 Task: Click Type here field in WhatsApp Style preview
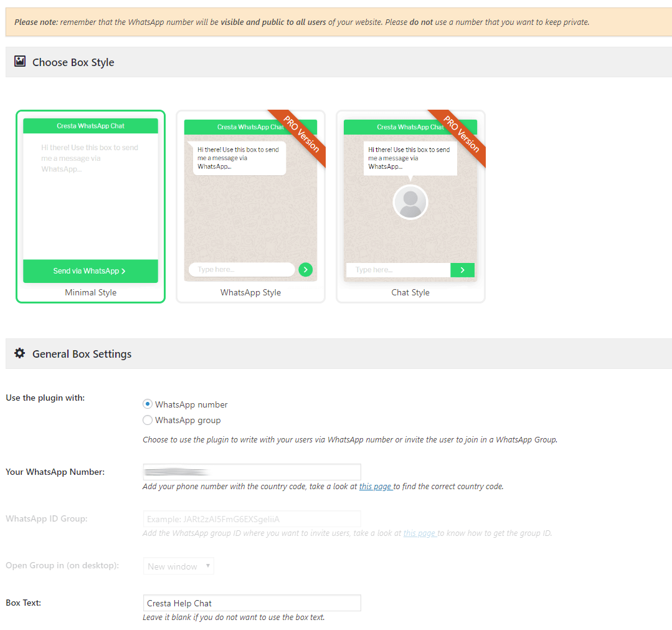242,270
